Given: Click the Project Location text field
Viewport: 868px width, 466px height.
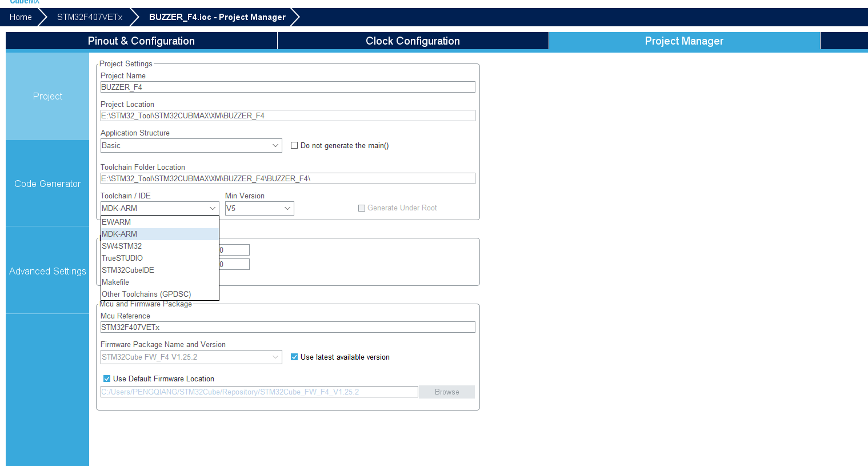Looking at the screenshot, I should point(287,115).
